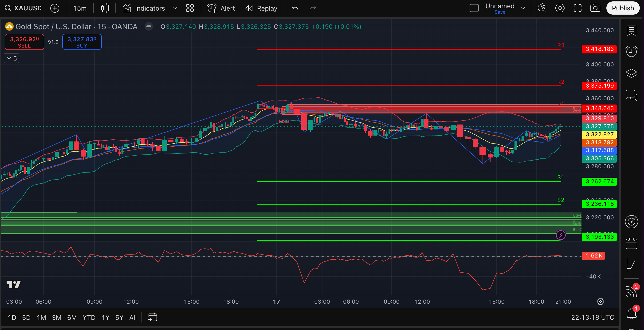Screen dimensions: 644x330
Task: Select the 6M date range
Action: point(72,318)
